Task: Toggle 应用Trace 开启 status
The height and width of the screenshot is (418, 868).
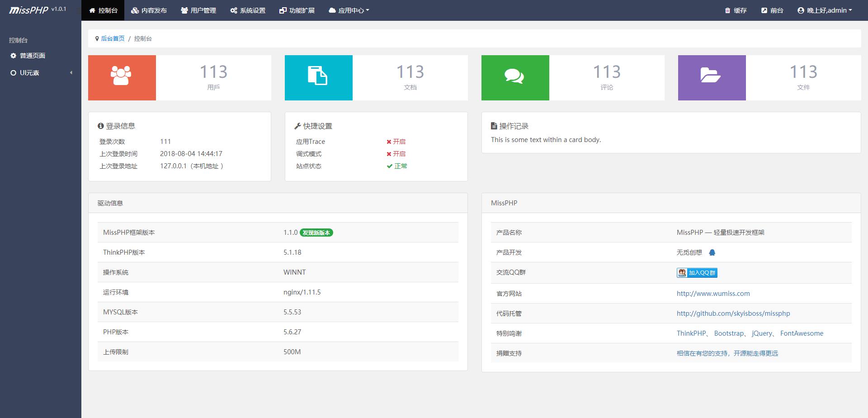Action: [396, 142]
